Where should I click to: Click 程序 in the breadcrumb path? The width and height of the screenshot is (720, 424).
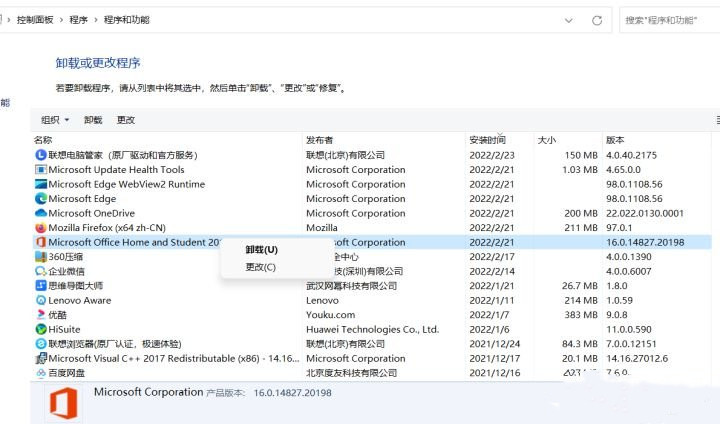78,20
